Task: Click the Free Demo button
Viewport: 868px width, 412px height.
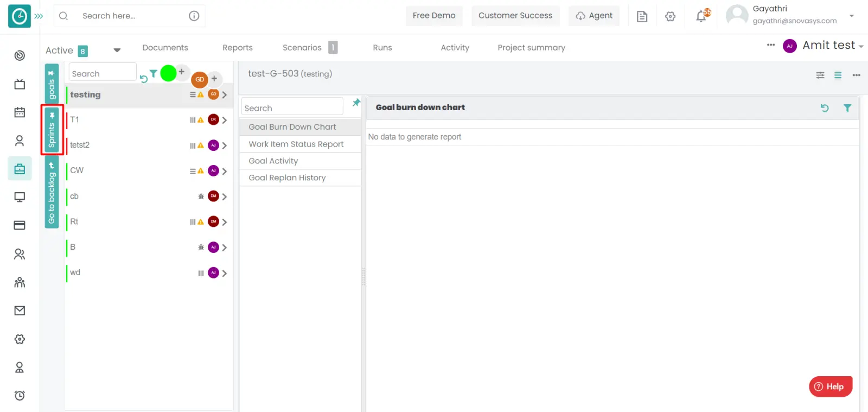Action: (x=434, y=16)
